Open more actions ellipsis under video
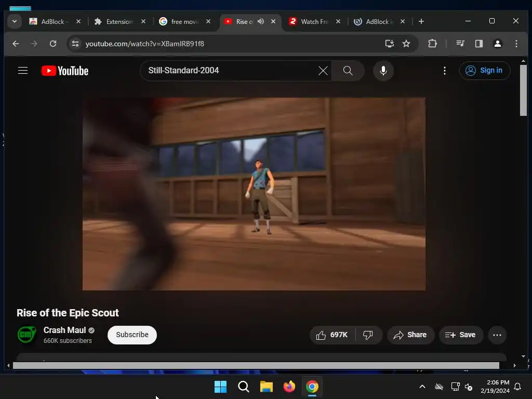This screenshot has width=532, height=399. point(497,335)
